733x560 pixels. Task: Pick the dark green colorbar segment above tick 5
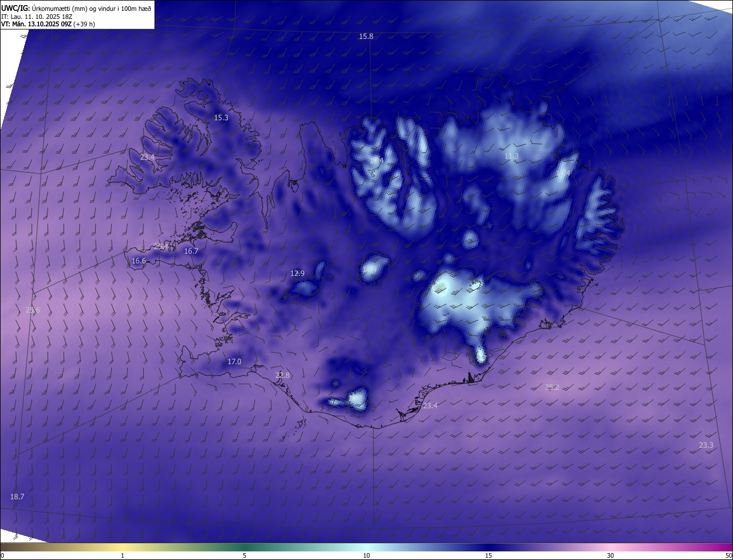pos(245,547)
